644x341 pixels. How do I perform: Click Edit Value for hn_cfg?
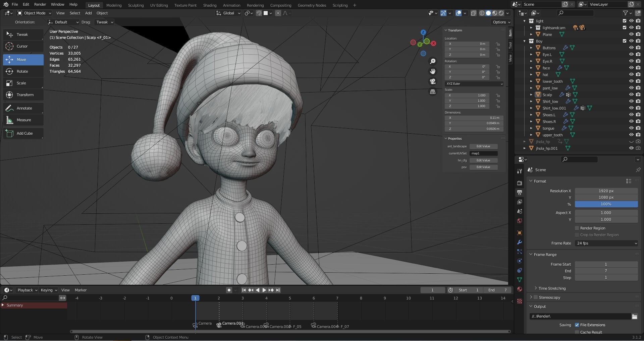483,160
